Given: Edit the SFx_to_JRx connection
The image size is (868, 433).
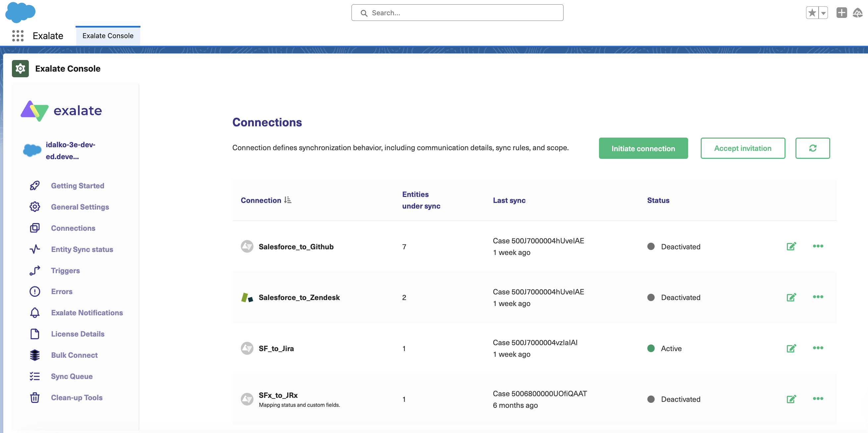Looking at the screenshot, I should [x=791, y=399].
